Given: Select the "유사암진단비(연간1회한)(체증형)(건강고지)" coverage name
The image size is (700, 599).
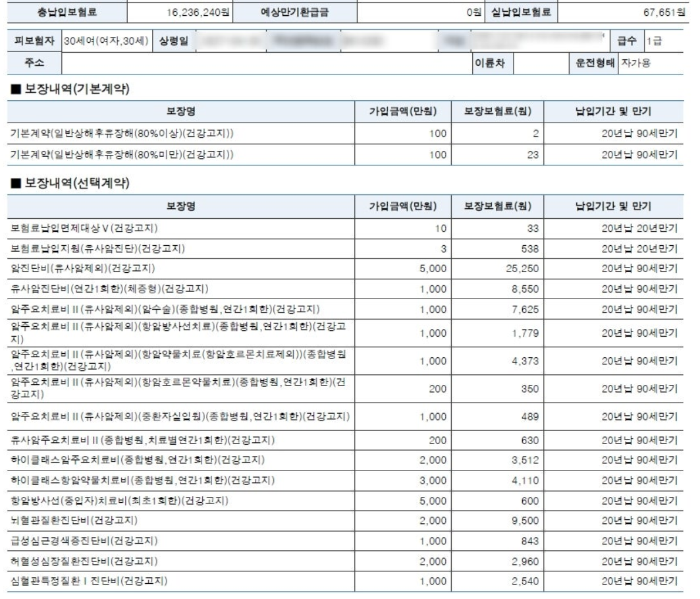Looking at the screenshot, I should point(109,289).
